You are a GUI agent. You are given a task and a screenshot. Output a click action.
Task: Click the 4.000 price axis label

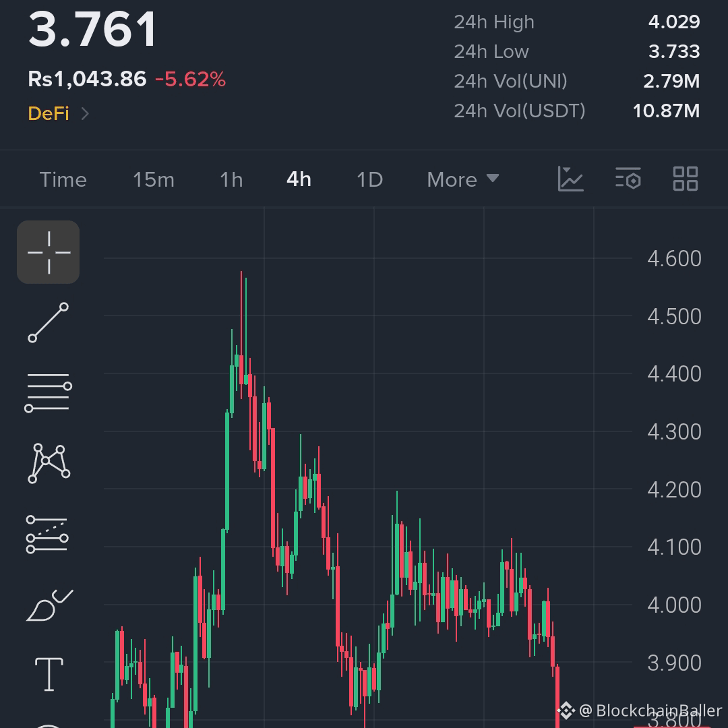coord(674,605)
